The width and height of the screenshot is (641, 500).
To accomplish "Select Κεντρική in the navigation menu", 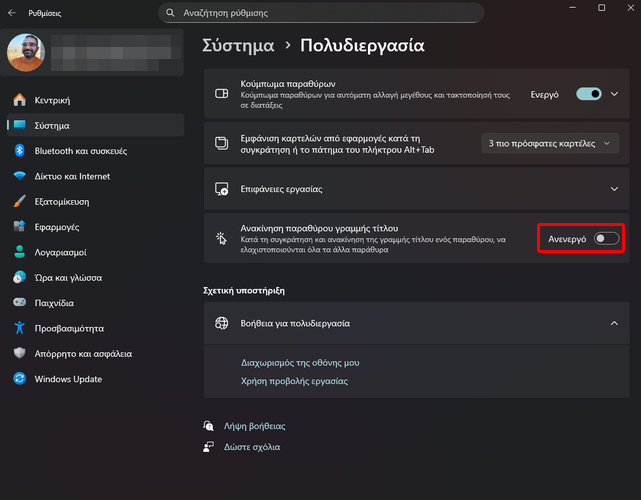I will [x=52, y=100].
